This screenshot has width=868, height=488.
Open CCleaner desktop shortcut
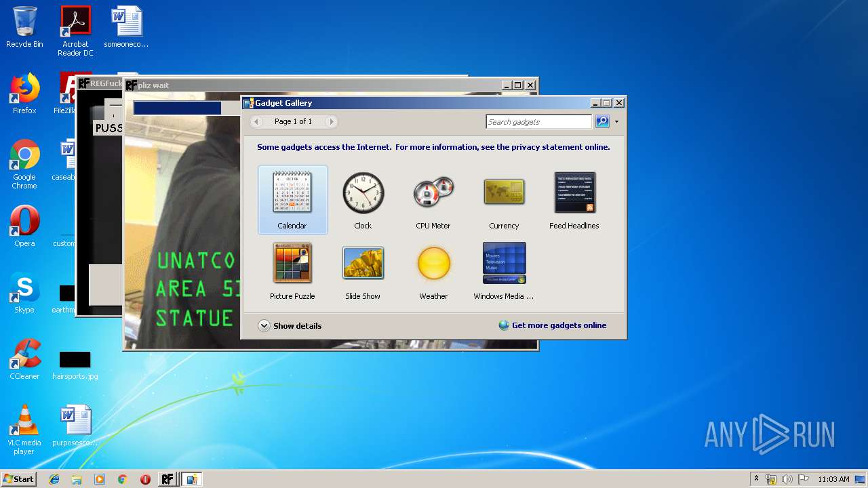point(24,359)
